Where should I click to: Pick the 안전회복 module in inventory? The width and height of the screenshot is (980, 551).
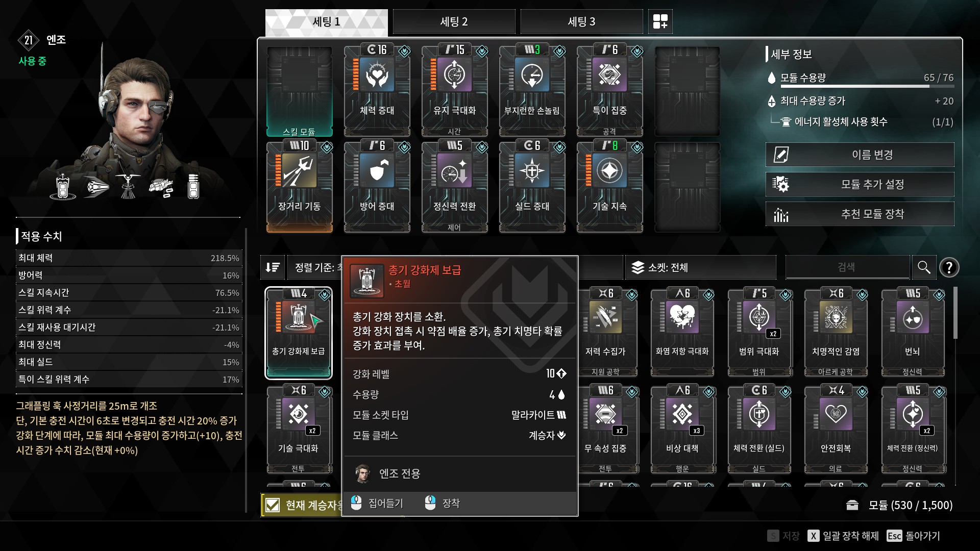pyautogui.click(x=836, y=429)
